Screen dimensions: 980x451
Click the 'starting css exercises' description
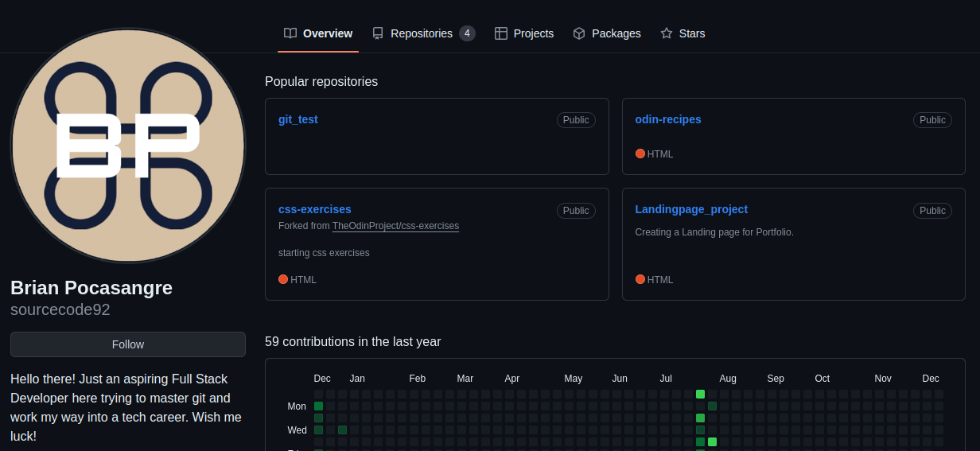324,253
